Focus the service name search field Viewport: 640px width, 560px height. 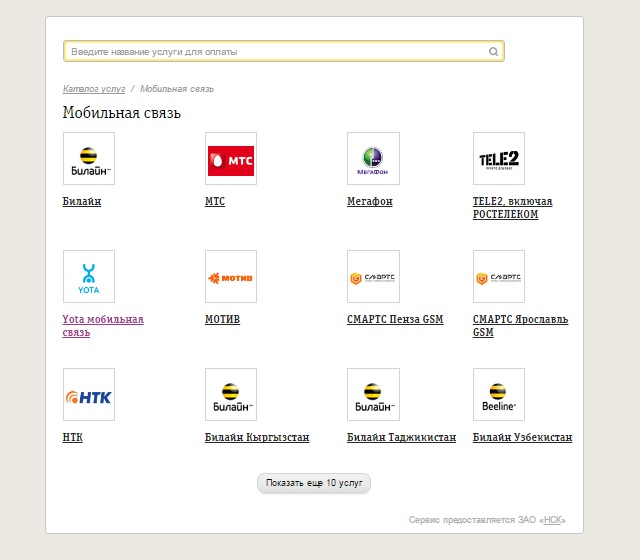point(275,51)
